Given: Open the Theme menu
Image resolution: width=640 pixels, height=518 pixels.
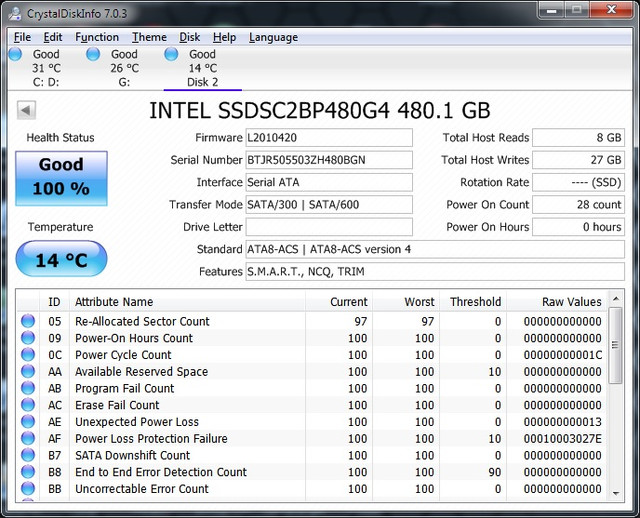Looking at the screenshot, I should coord(149,37).
